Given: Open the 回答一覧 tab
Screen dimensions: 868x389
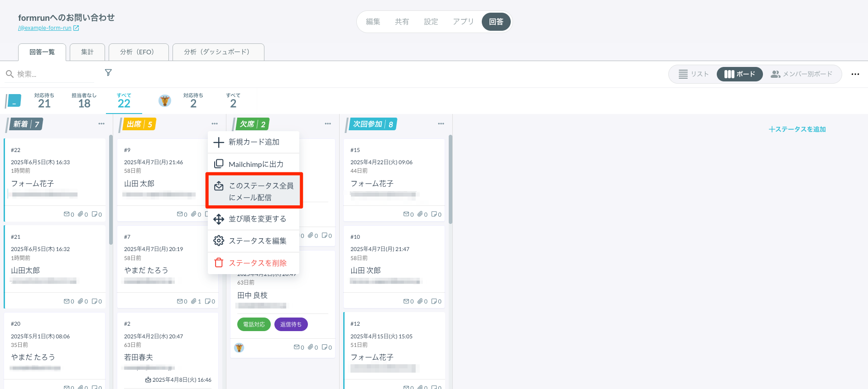Looking at the screenshot, I should pyautogui.click(x=42, y=52).
